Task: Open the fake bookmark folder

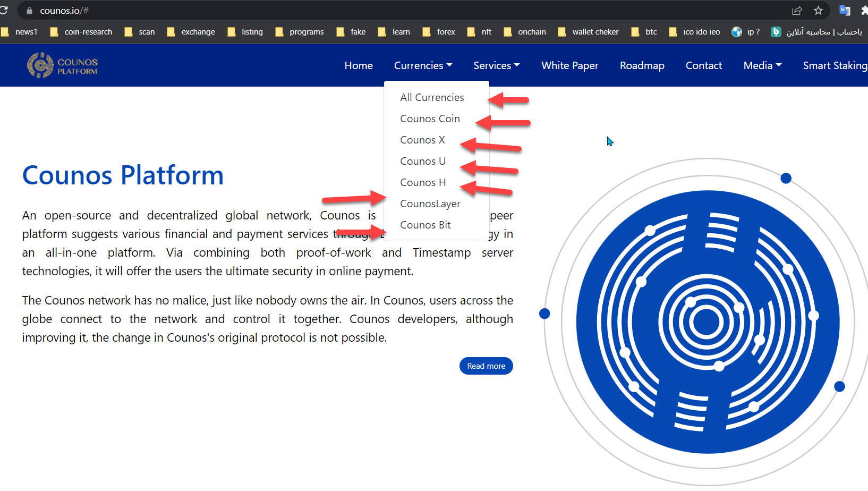Action: coord(351,32)
